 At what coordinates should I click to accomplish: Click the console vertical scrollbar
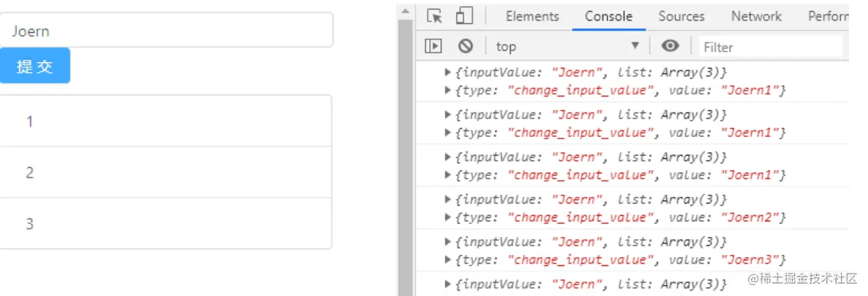[x=406, y=171]
